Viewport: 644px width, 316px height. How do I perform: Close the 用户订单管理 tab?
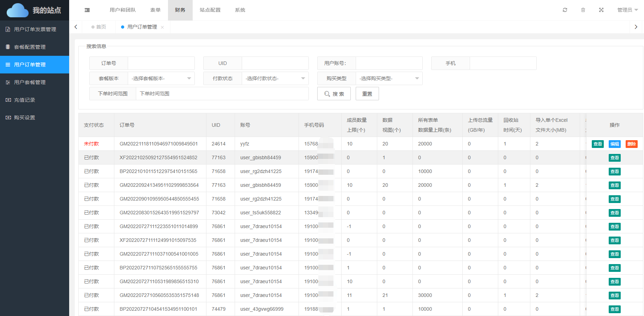click(x=162, y=27)
